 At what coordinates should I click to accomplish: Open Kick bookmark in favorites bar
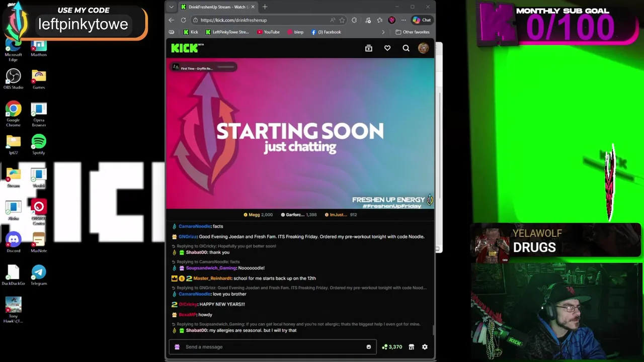coord(191,32)
